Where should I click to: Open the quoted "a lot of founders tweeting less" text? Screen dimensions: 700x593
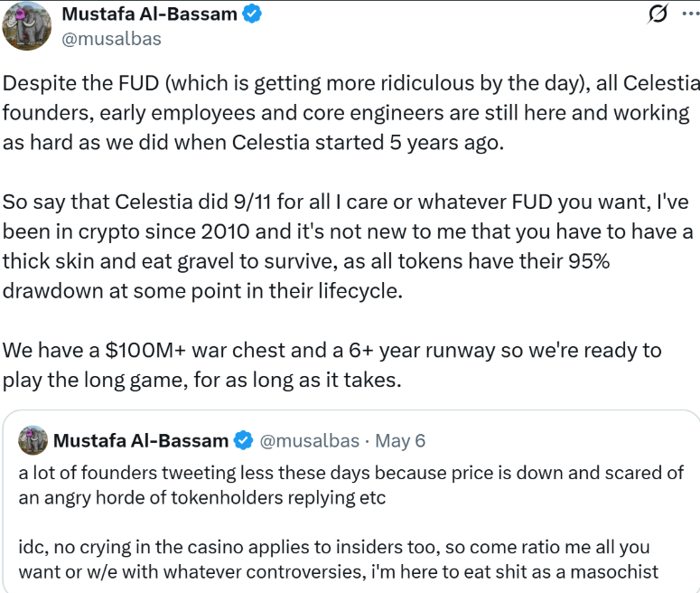point(350,473)
